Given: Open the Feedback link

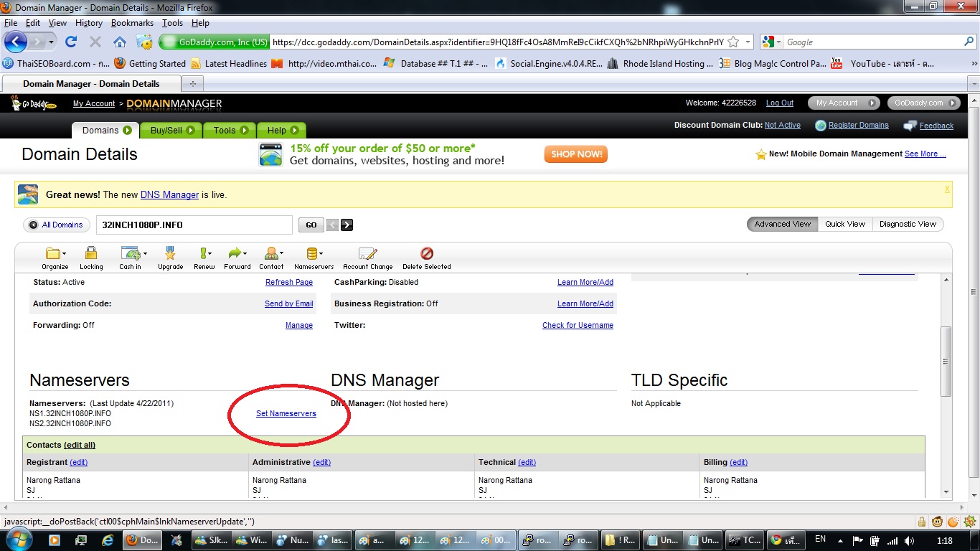Looking at the screenshot, I should (x=936, y=126).
